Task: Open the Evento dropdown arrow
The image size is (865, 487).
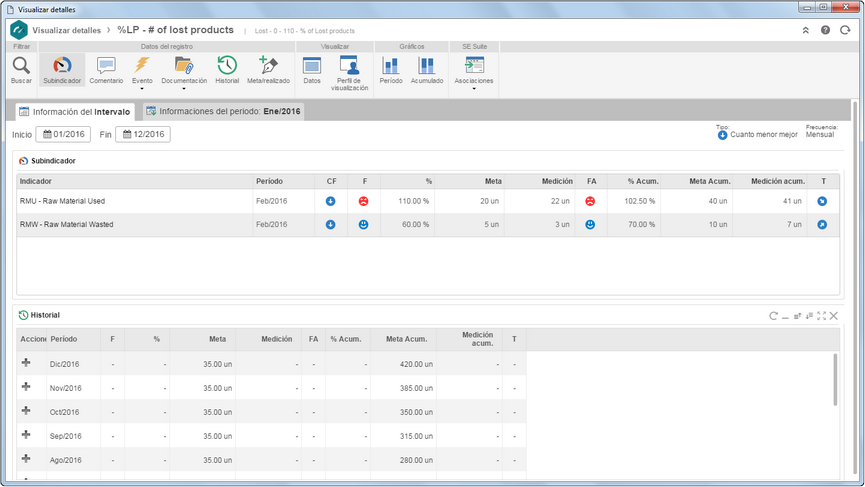Action: point(142,89)
